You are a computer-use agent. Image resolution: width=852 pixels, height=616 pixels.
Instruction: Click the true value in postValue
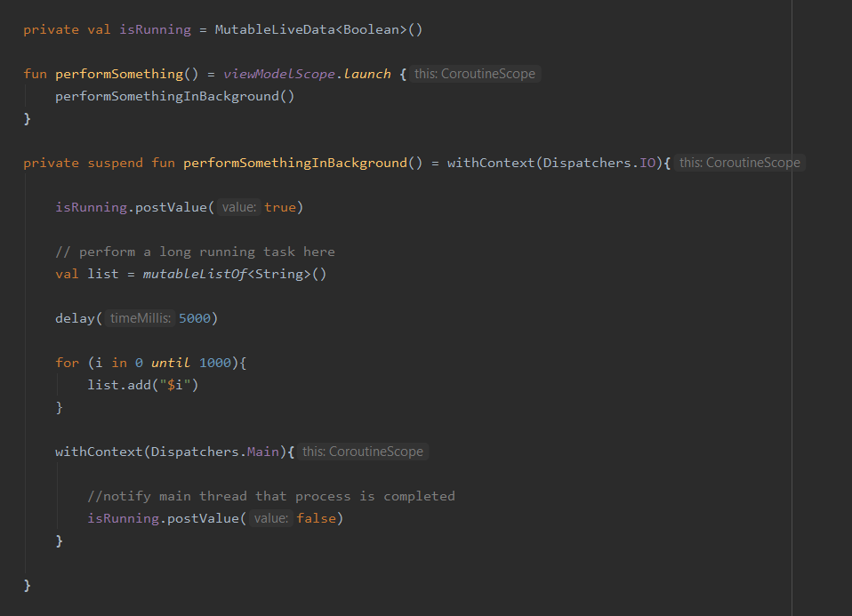pos(280,207)
